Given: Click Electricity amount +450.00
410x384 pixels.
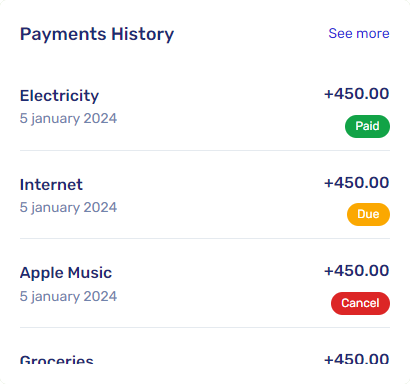Looking at the screenshot, I should (356, 94).
